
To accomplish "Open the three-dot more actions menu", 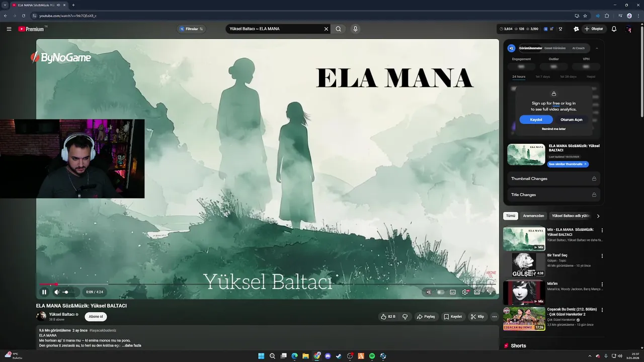I will (495, 317).
